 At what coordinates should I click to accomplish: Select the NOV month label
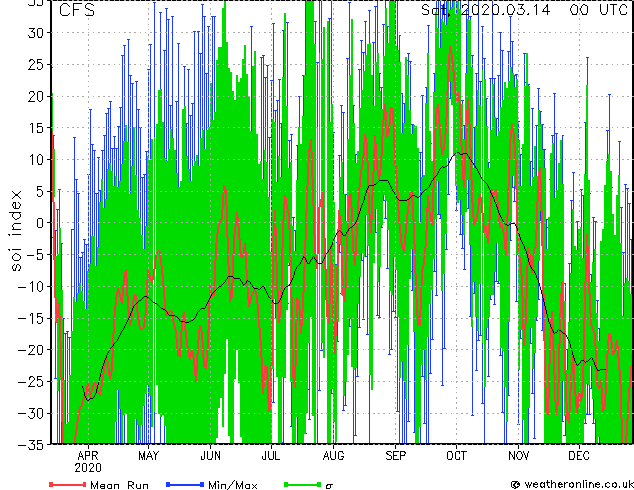[518, 456]
